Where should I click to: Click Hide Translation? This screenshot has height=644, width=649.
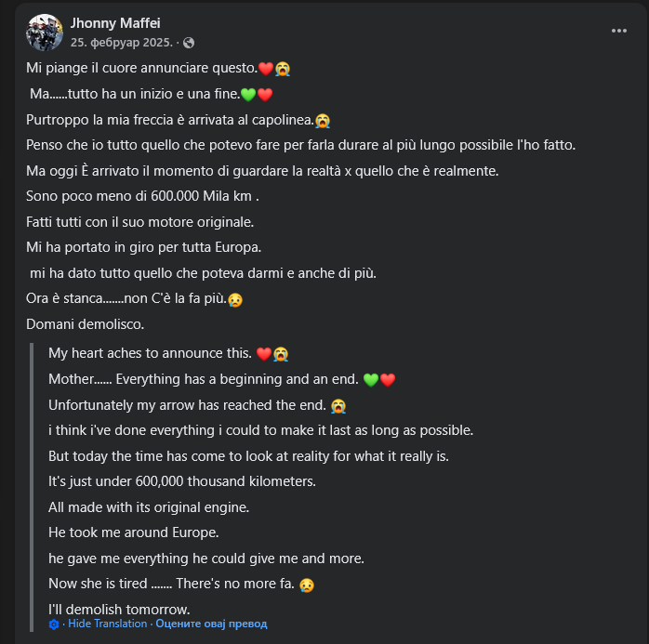click(107, 624)
